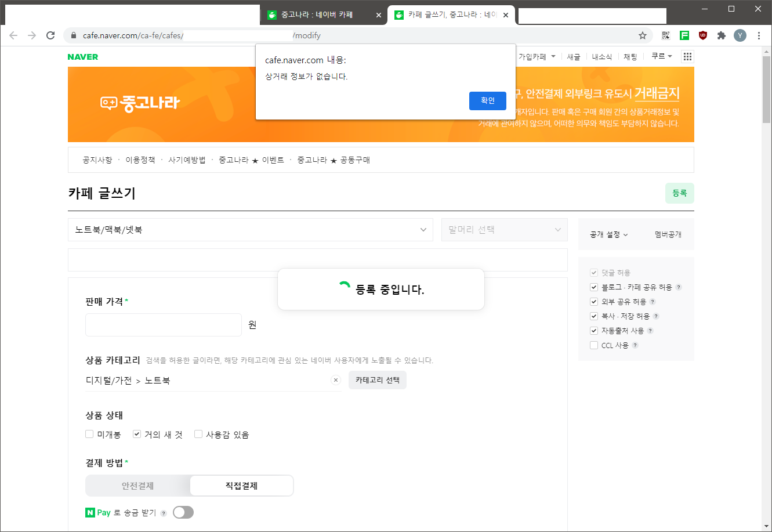The width and height of the screenshot is (772, 532).
Task: Open the uBlock Origin shield icon
Action: pyautogui.click(x=703, y=35)
